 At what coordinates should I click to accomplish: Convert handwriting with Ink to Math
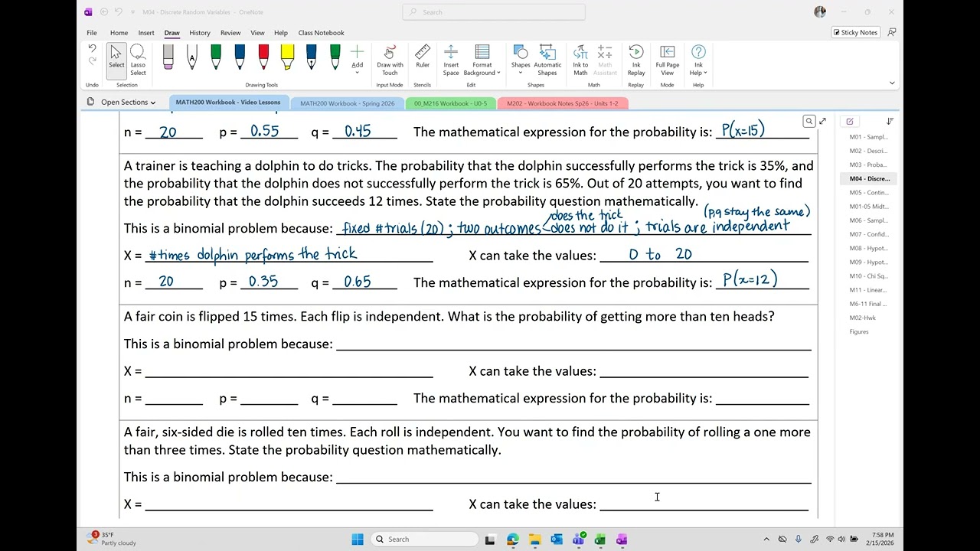point(580,60)
